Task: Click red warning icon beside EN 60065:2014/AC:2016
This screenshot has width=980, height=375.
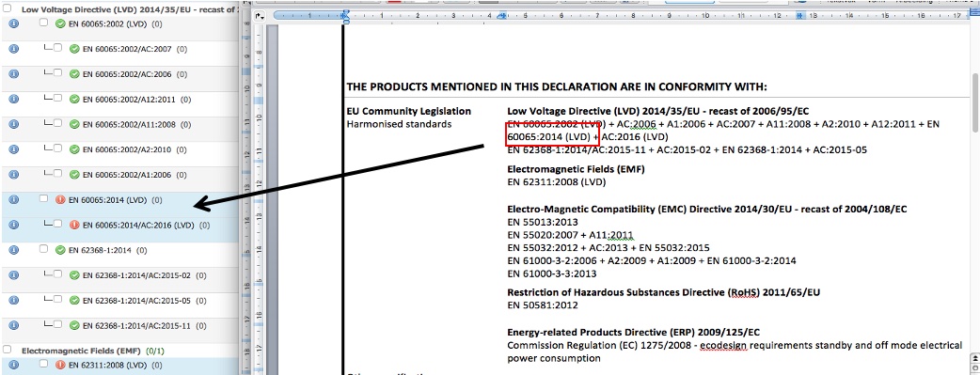Action: pyautogui.click(x=74, y=225)
